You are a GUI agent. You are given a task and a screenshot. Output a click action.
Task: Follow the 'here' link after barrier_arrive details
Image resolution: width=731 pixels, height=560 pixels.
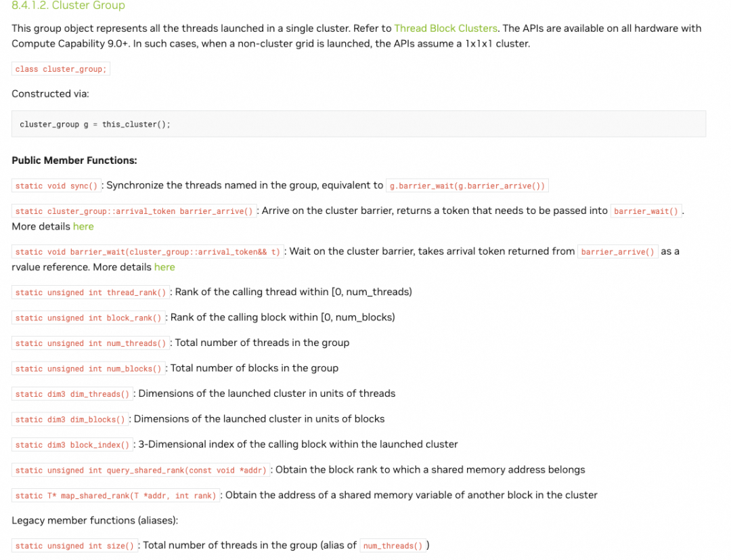point(83,227)
